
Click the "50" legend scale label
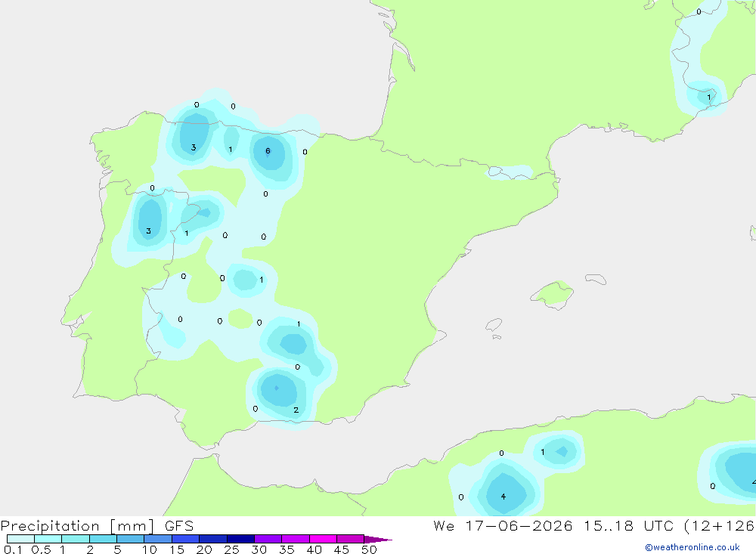click(x=369, y=549)
